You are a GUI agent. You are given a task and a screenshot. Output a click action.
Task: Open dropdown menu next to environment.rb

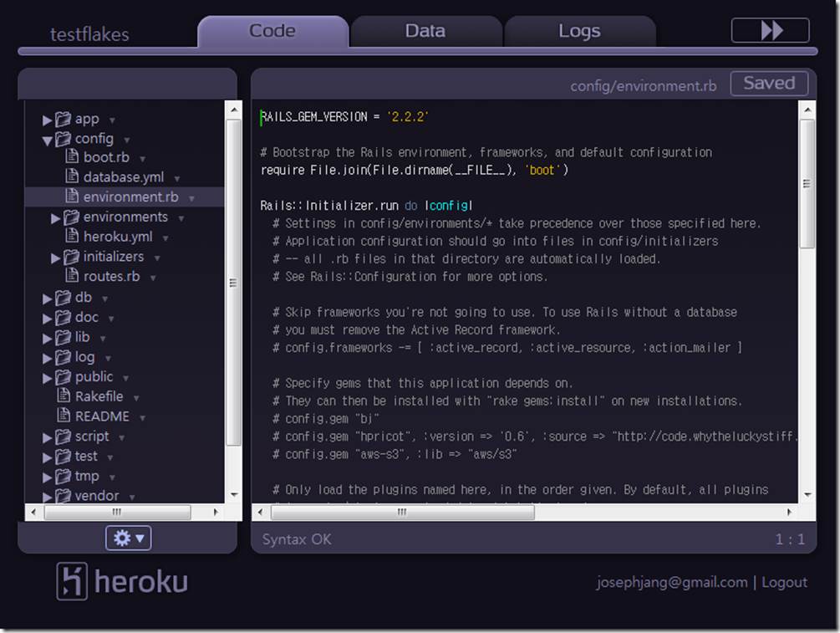191,199
